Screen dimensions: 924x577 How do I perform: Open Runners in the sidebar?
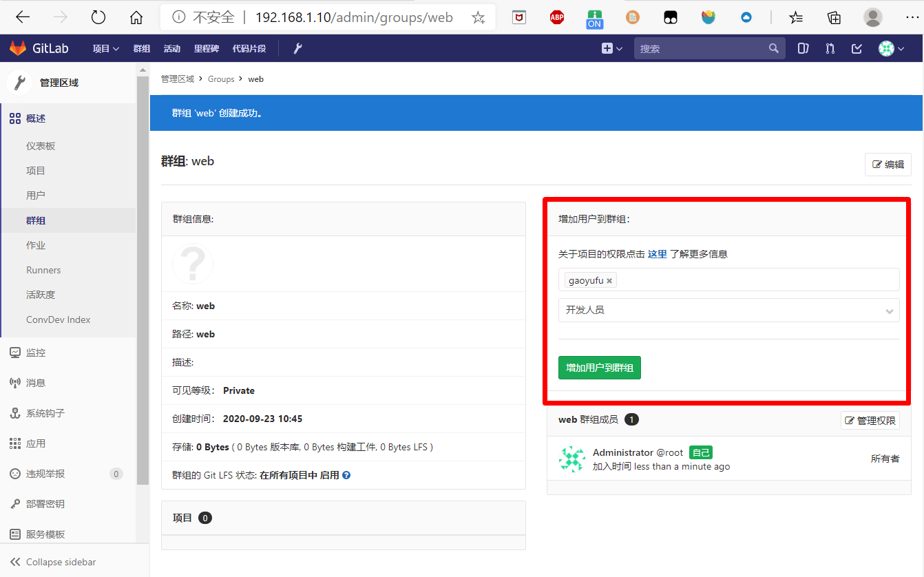coord(43,270)
